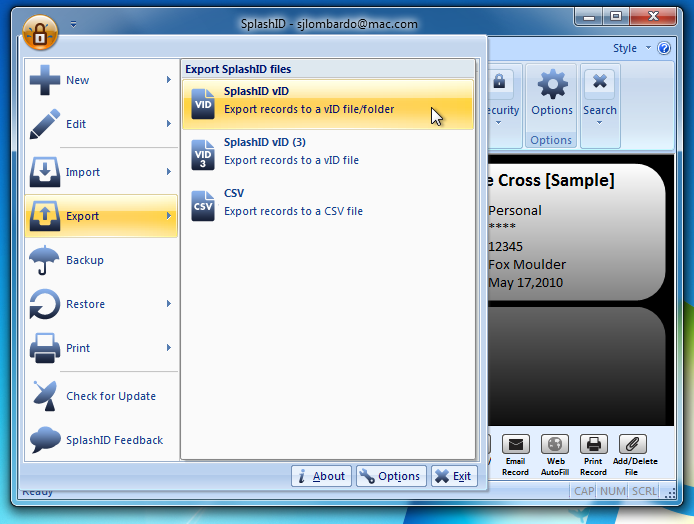The width and height of the screenshot is (694, 524).
Task: Click the Exit button
Action: coord(454,476)
